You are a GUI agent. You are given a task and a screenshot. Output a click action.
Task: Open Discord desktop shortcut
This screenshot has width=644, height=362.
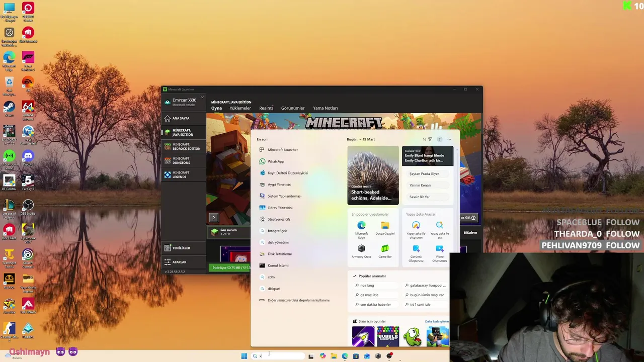[x=28, y=159]
